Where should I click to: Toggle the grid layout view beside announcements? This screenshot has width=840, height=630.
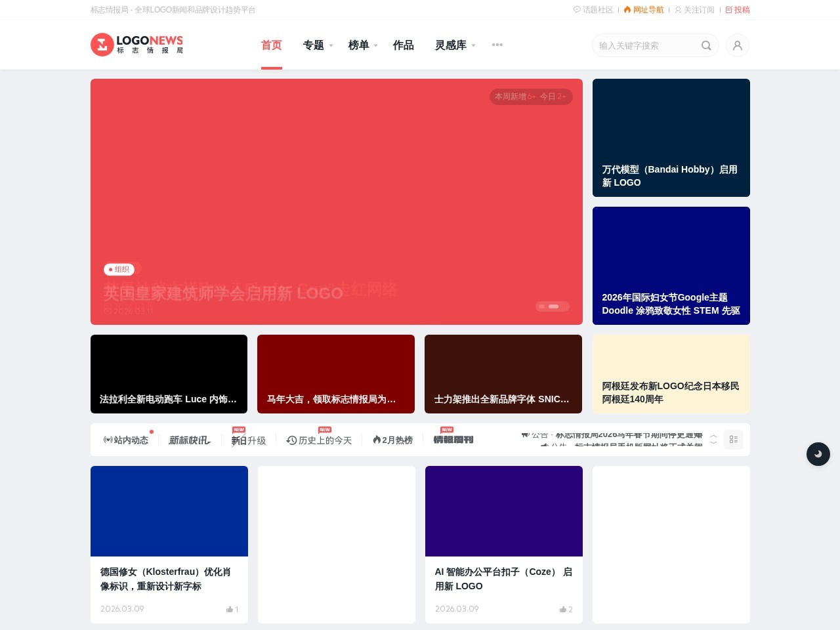tap(734, 439)
